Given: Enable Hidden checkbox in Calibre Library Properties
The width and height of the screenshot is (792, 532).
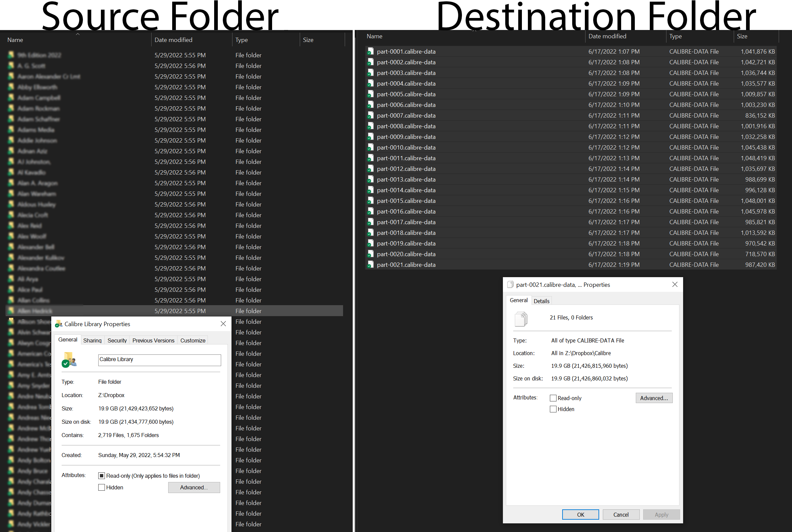Looking at the screenshot, I should 102,488.
